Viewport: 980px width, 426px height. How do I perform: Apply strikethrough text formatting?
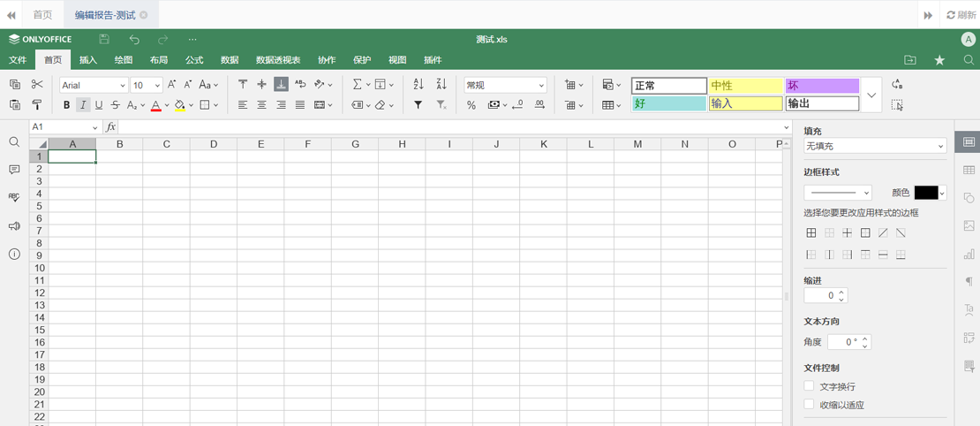pos(115,105)
